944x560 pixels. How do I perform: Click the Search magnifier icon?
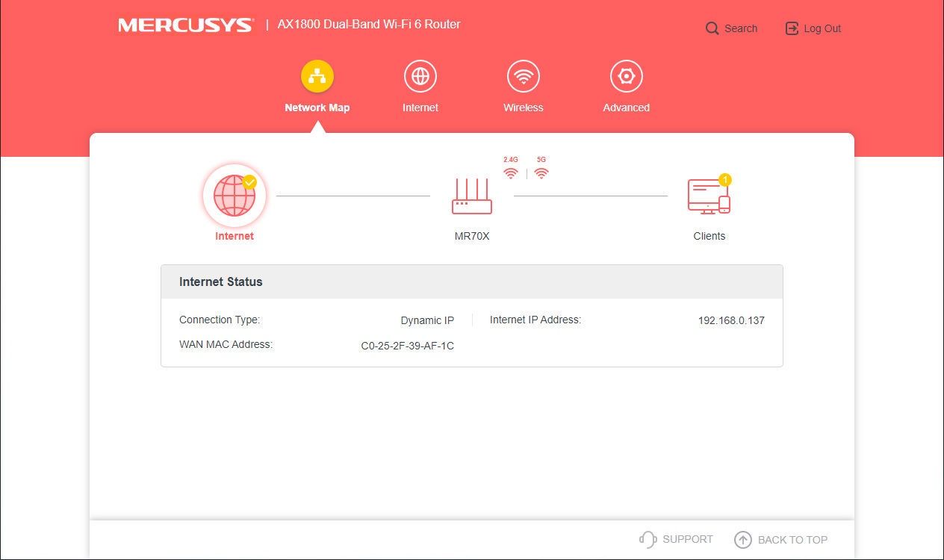pos(712,28)
